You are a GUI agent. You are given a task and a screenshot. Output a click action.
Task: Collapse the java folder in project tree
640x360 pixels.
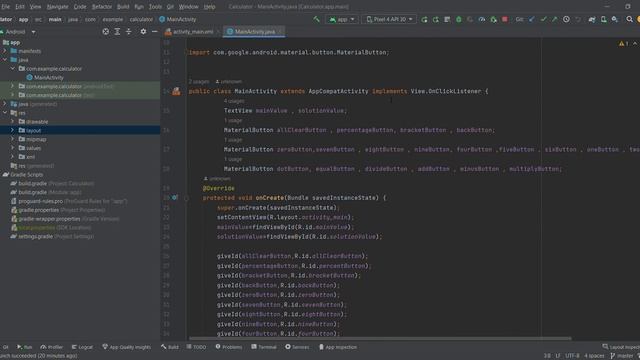point(5,60)
